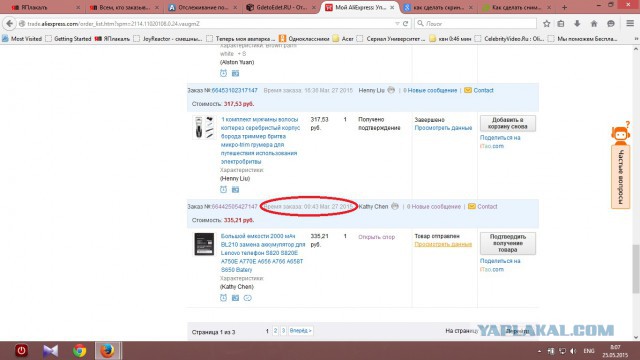Image resolution: width=640 pixels, height=360 pixels.
Task: Open 'Most Visited' bookmark folder
Action: [x=22, y=39]
